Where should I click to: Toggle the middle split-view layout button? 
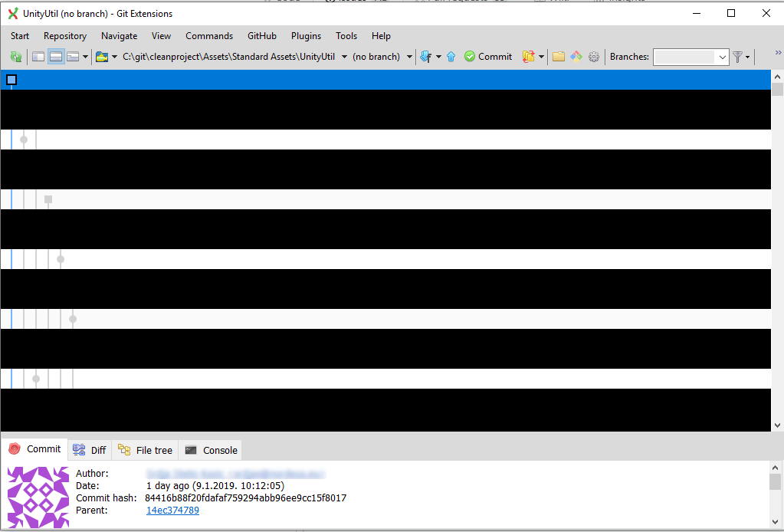tap(54, 57)
